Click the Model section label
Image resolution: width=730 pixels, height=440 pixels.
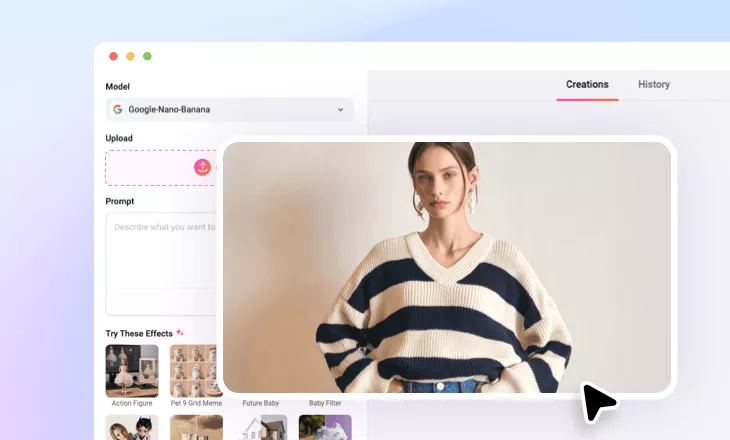coord(117,87)
